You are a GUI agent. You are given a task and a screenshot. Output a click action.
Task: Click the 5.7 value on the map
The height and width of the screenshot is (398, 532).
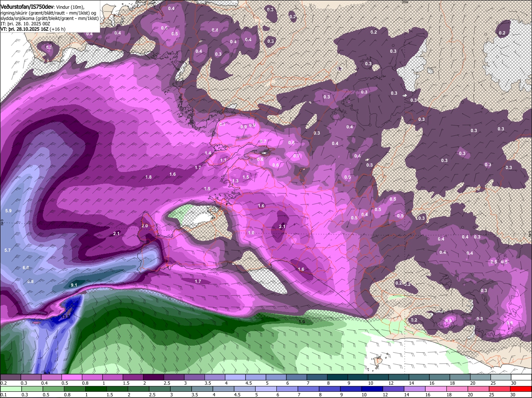[7, 250]
